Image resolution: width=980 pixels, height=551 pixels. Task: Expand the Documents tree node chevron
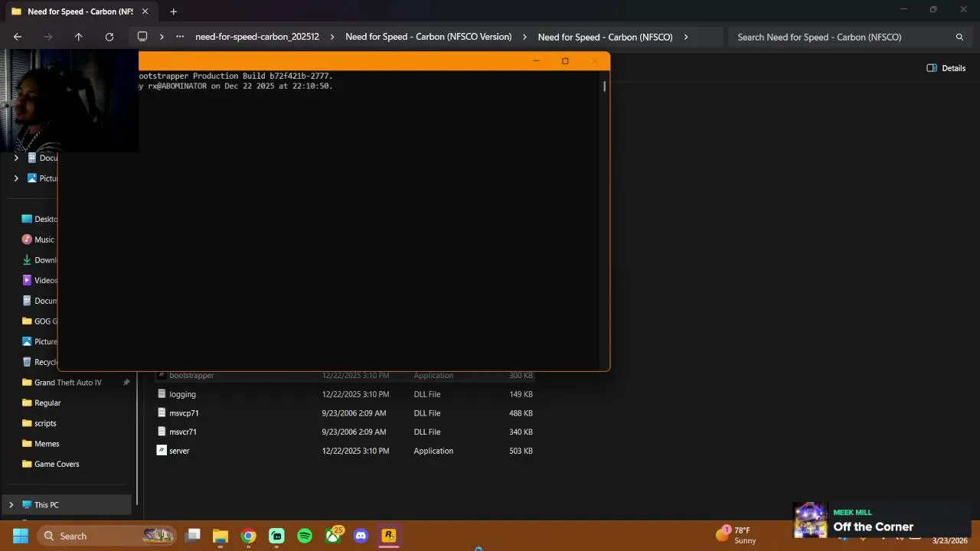pos(16,158)
